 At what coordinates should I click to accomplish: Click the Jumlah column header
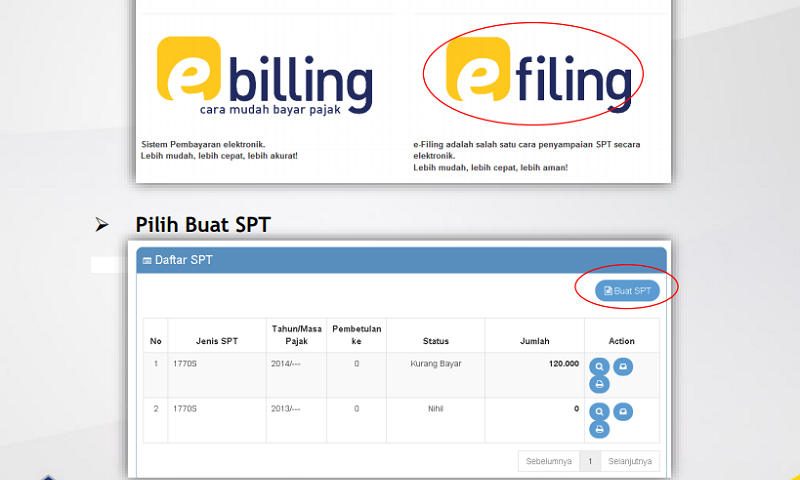pos(534,342)
